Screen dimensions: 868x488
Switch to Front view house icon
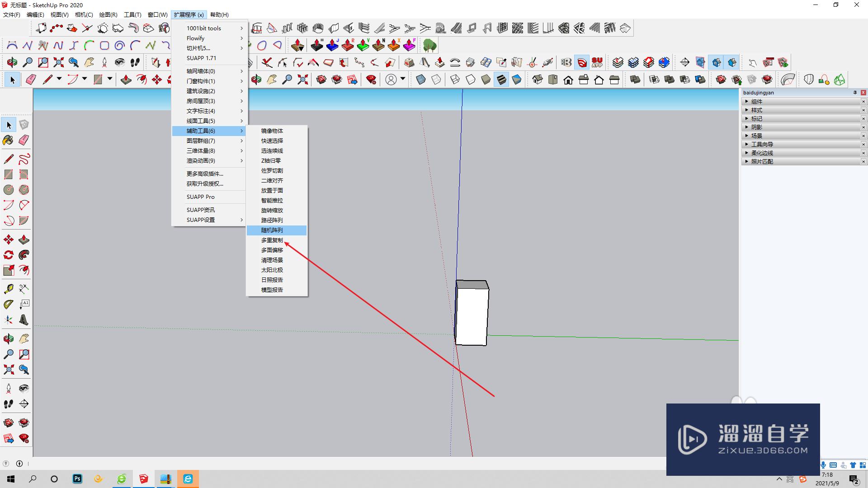click(x=568, y=80)
